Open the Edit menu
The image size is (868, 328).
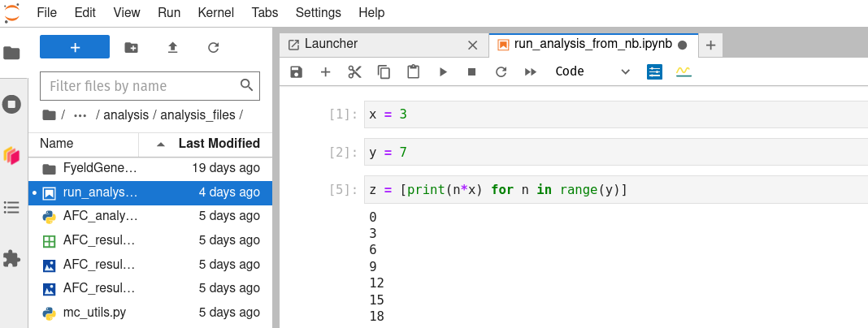coord(85,12)
